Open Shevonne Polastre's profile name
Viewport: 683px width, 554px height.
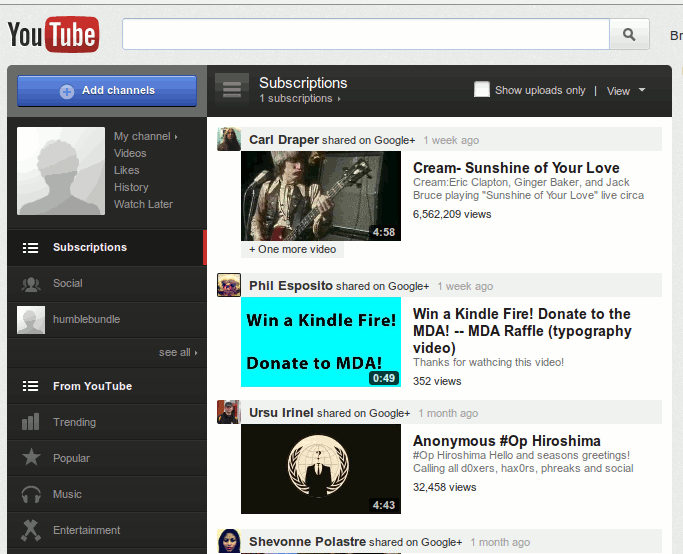click(x=307, y=542)
